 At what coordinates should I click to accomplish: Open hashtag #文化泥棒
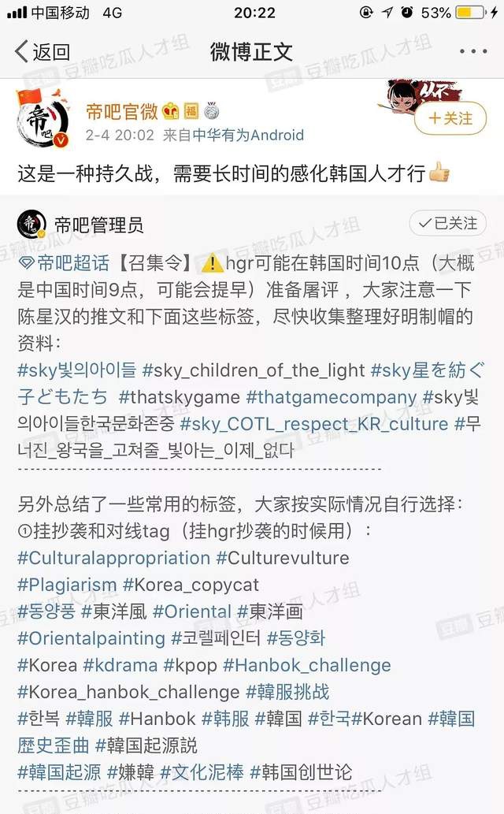202,772
